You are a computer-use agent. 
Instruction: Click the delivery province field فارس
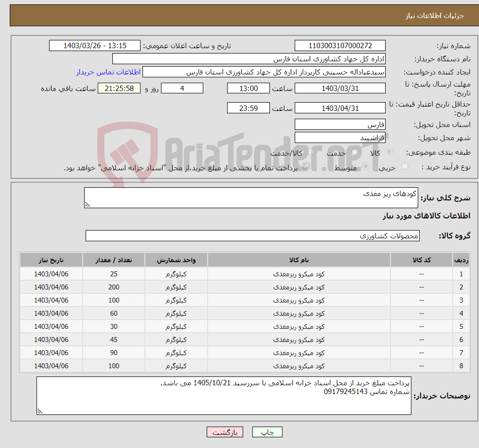pos(340,125)
